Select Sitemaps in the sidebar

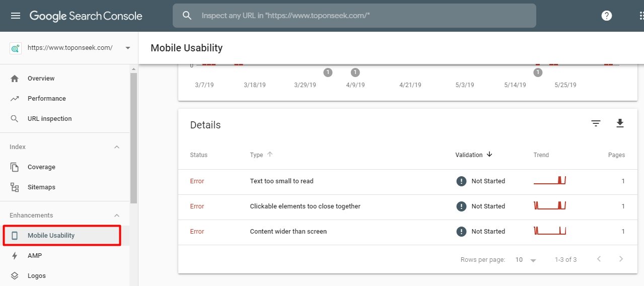tap(41, 187)
